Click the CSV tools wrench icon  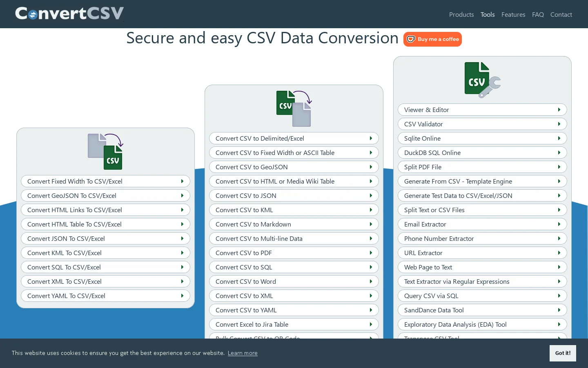click(483, 80)
